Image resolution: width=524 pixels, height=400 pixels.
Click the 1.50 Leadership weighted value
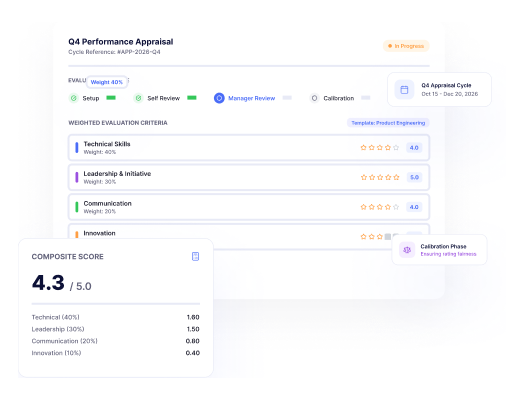pyautogui.click(x=193, y=329)
